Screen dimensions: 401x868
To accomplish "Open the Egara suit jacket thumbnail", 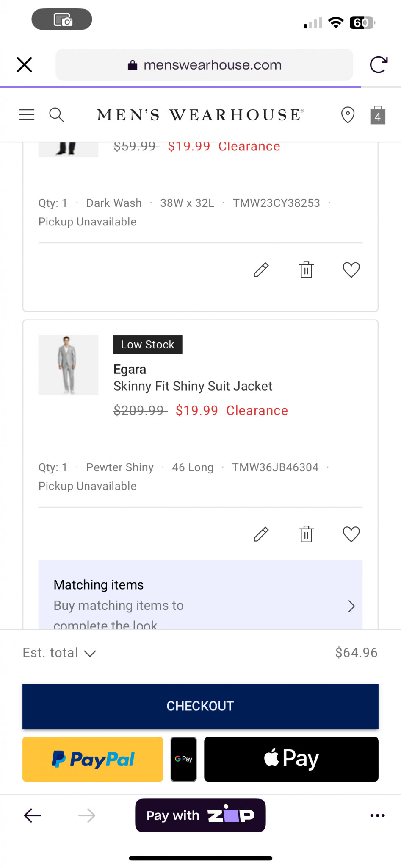I will [x=68, y=365].
